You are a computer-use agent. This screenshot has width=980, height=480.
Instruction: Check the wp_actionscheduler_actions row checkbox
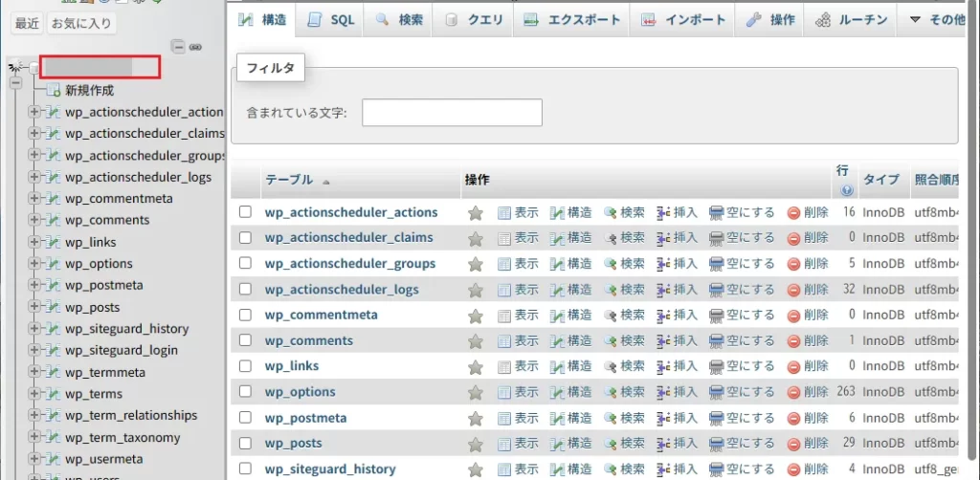coord(245,212)
